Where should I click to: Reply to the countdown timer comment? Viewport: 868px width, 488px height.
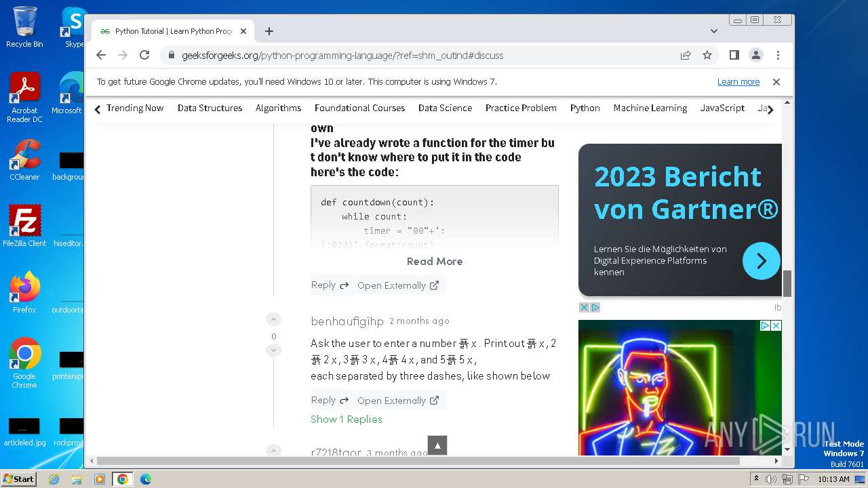[330, 285]
